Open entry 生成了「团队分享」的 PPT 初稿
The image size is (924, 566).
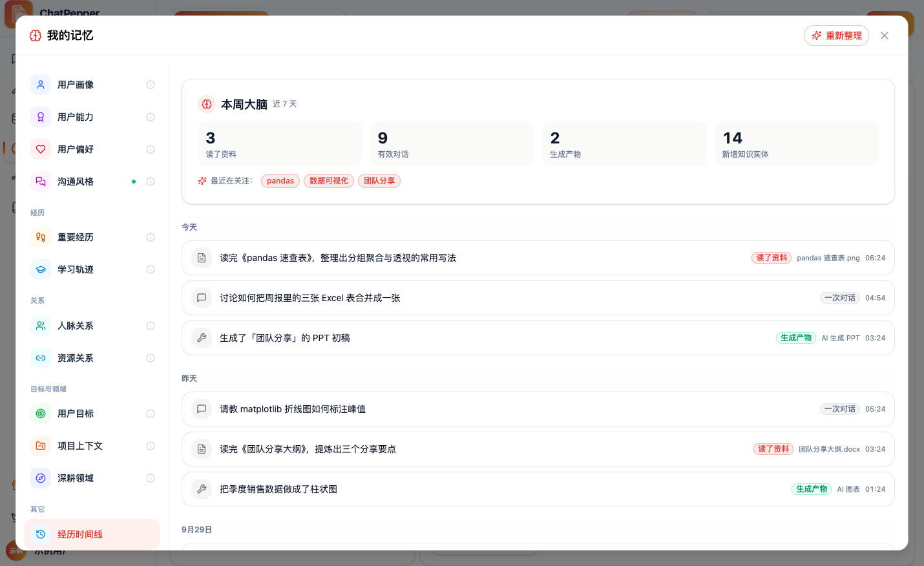coord(538,338)
